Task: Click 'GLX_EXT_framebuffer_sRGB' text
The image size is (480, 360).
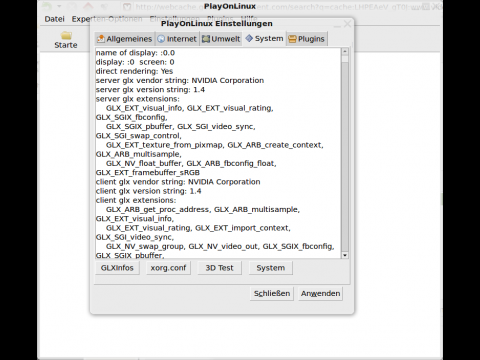Action: point(148,173)
